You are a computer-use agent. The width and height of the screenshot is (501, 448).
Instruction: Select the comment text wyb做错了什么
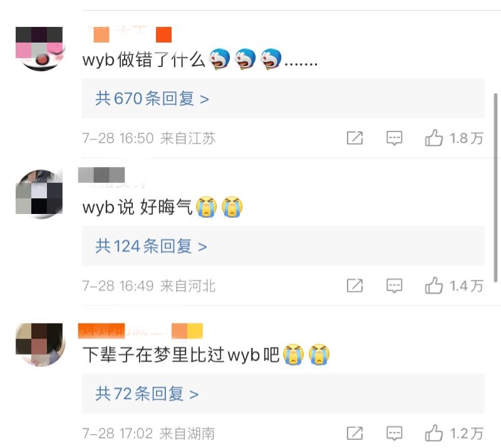[x=143, y=59]
